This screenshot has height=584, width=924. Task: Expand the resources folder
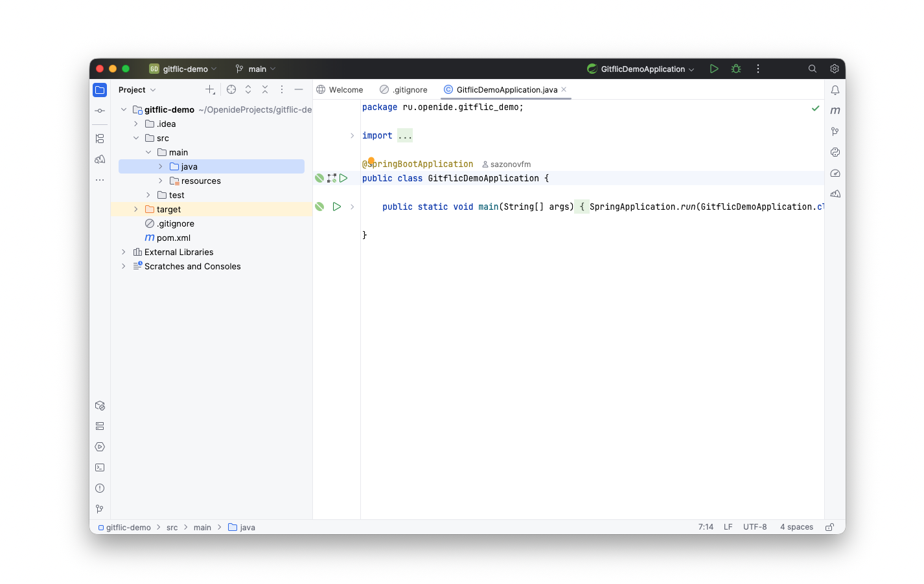click(x=159, y=181)
